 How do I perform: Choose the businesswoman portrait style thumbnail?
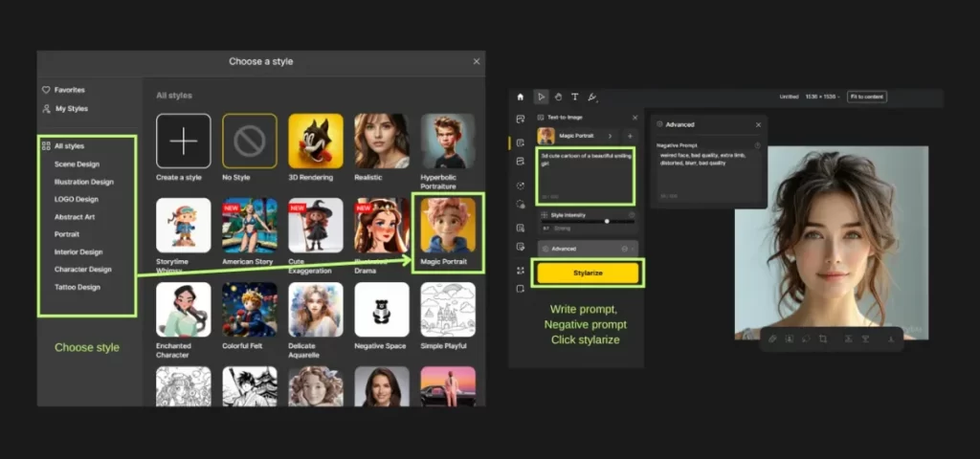coord(382,386)
